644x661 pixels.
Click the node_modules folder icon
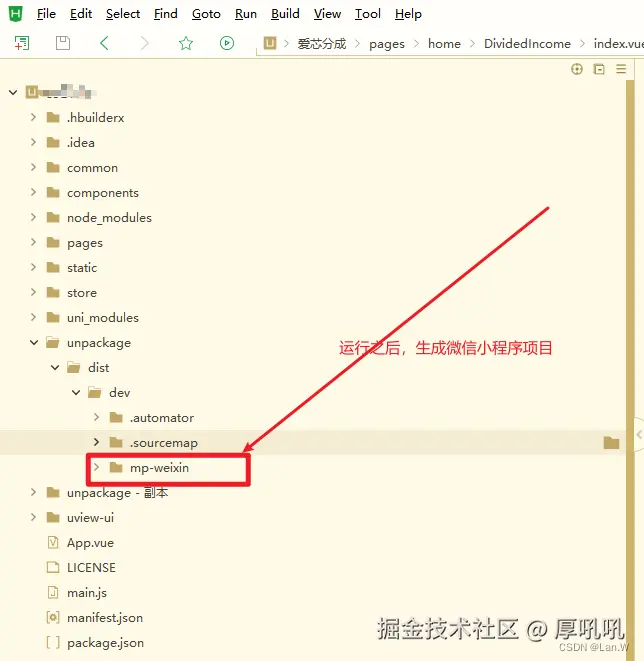[53, 218]
